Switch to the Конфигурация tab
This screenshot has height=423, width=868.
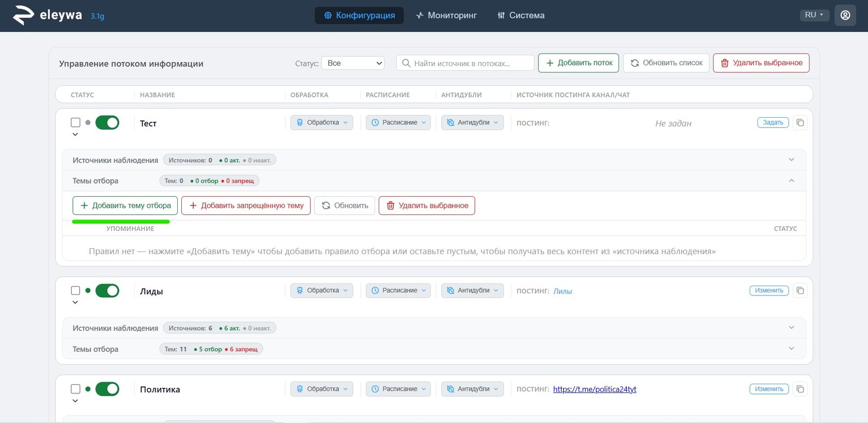coord(359,15)
